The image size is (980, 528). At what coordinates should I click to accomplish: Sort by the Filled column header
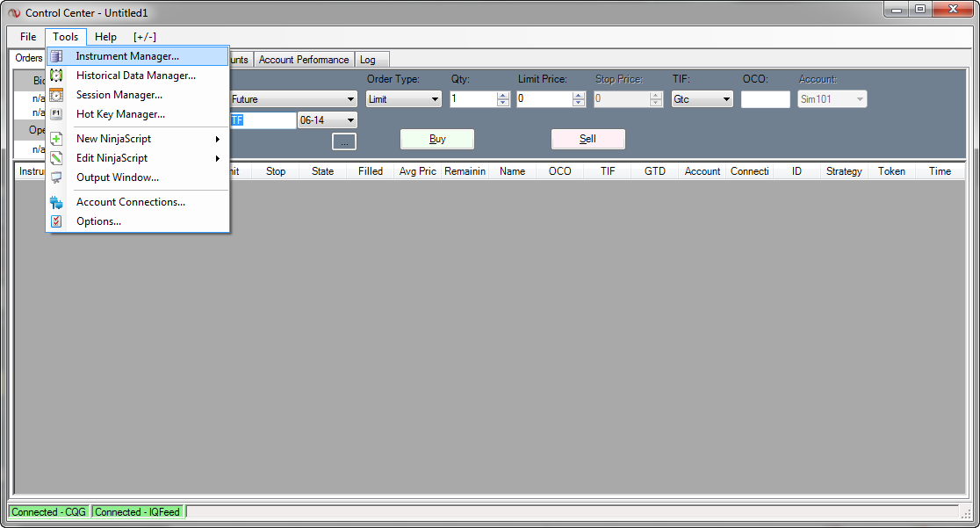coord(371,171)
